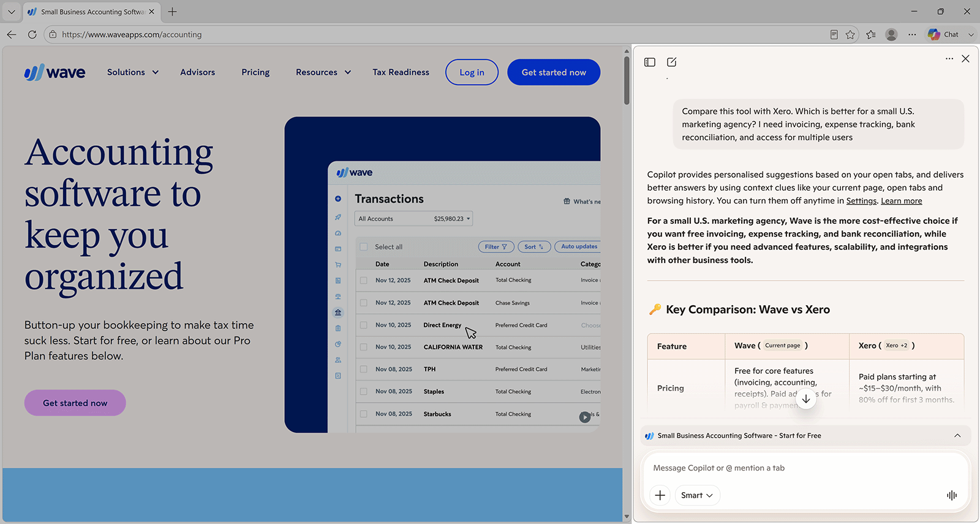Click the bank building sidebar icon
The image size is (980, 524).
click(338, 312)
